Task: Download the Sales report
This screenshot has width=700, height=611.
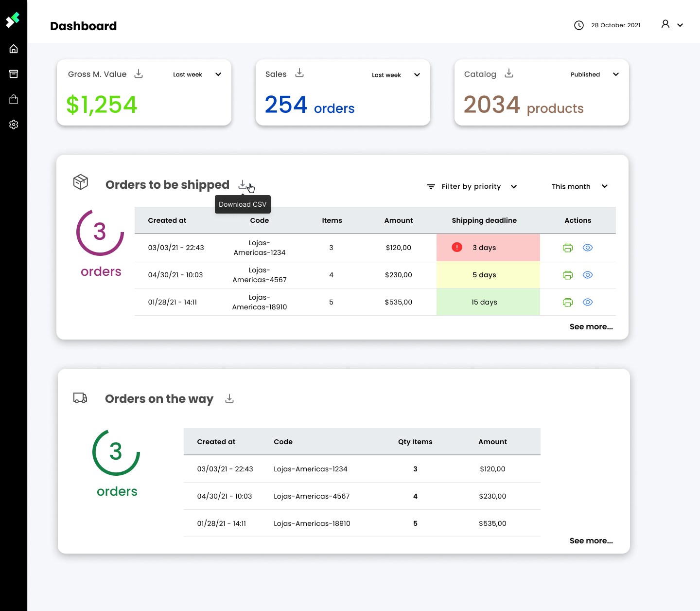Action: coord(299,73)
